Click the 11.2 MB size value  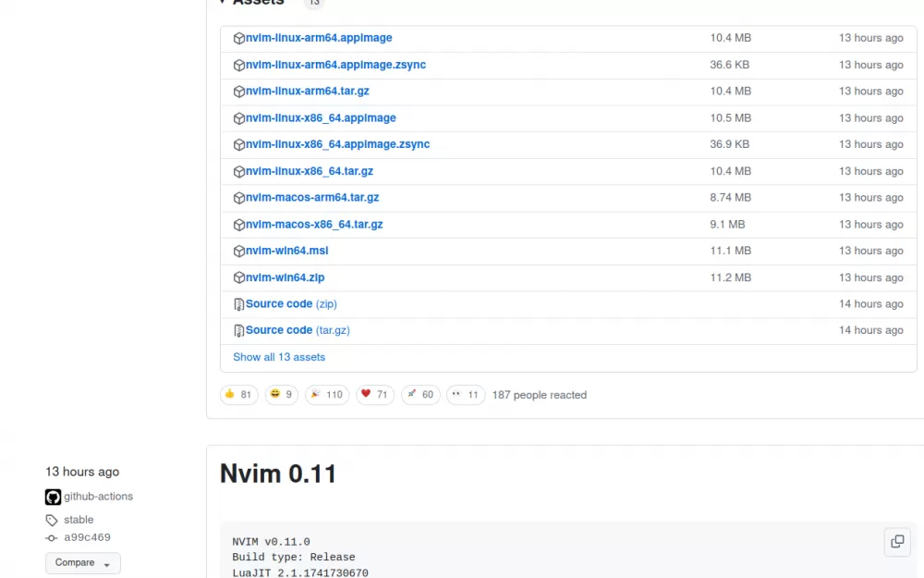pyautogui.click(x=731, y=277)
